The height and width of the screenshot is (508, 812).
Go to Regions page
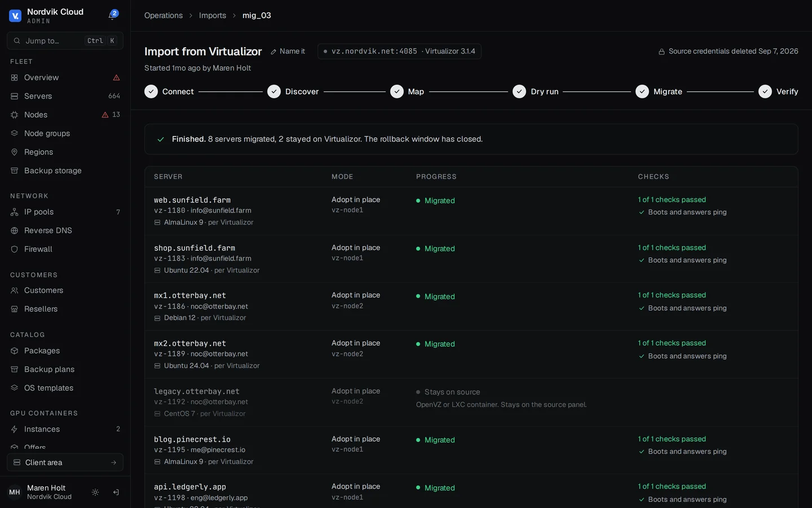[x=65, y=152]
